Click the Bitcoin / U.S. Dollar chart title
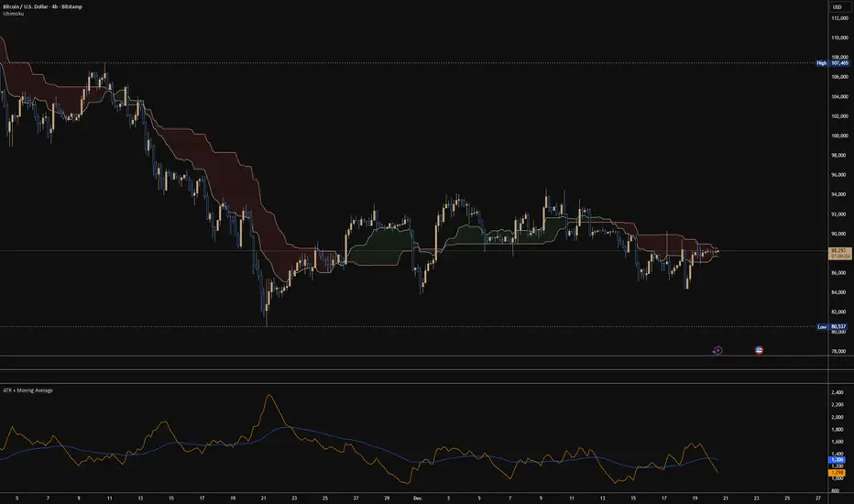Viewport: 854px width, 504px height. (x=42, y=6)
